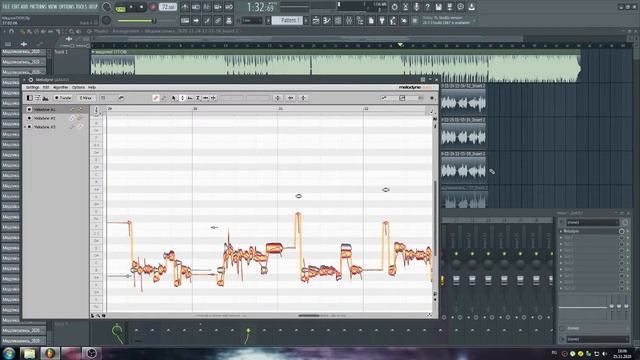Screen dimensions: 640x360
Task: Click Melodyne's leveling macro button
Action: click(x=303, y=98)
